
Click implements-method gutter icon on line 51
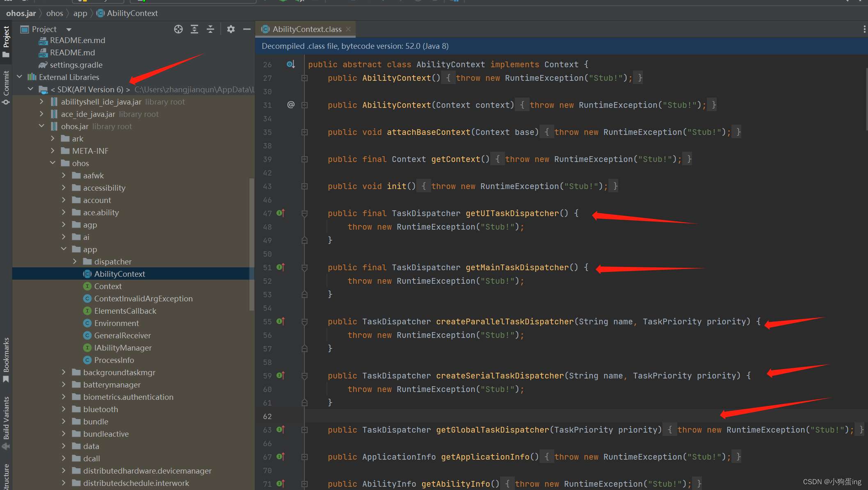point(281,267)
